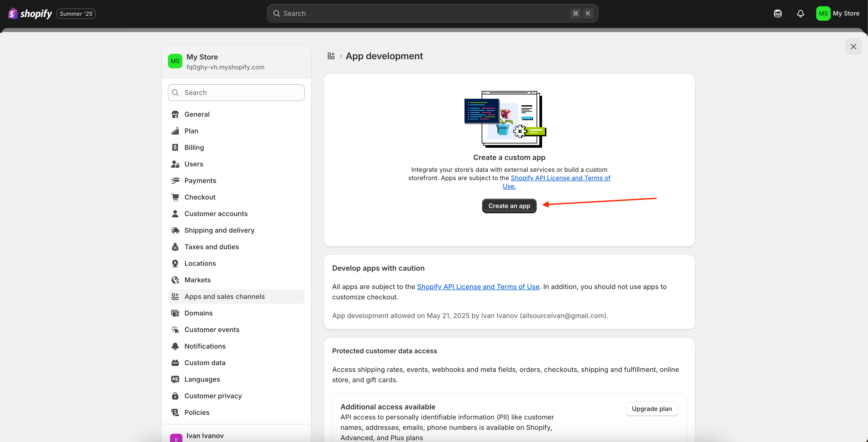Select Apps and sales channels

click(x=224, y=297)
